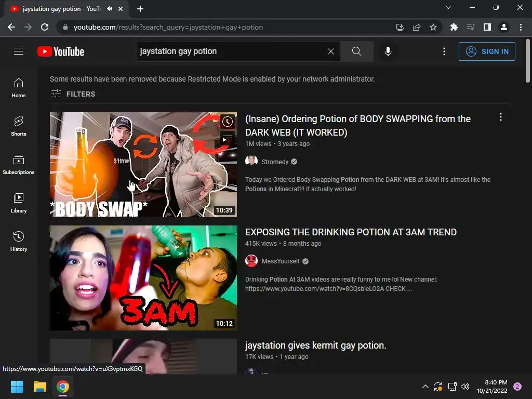Viewport: 532px width, 399px height.
Task: Clear the search box with the X
Action: (331, 51)
